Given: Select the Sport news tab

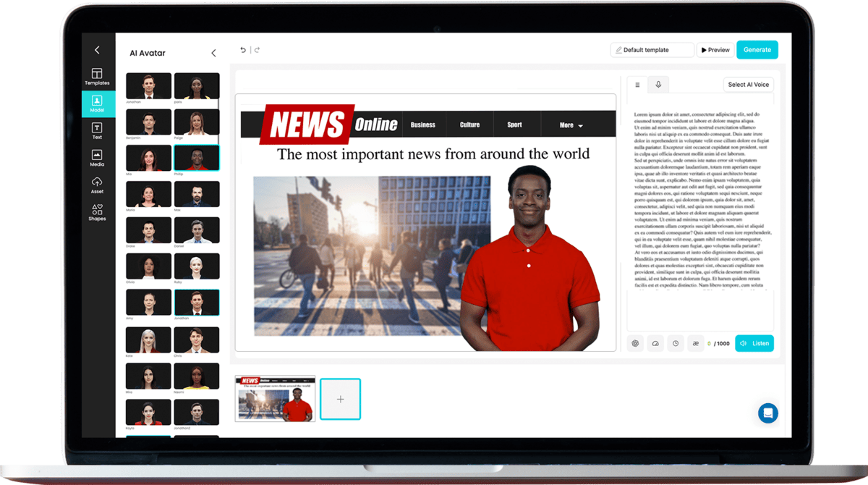Looking at the screenshot, I should tap(515, 124).
